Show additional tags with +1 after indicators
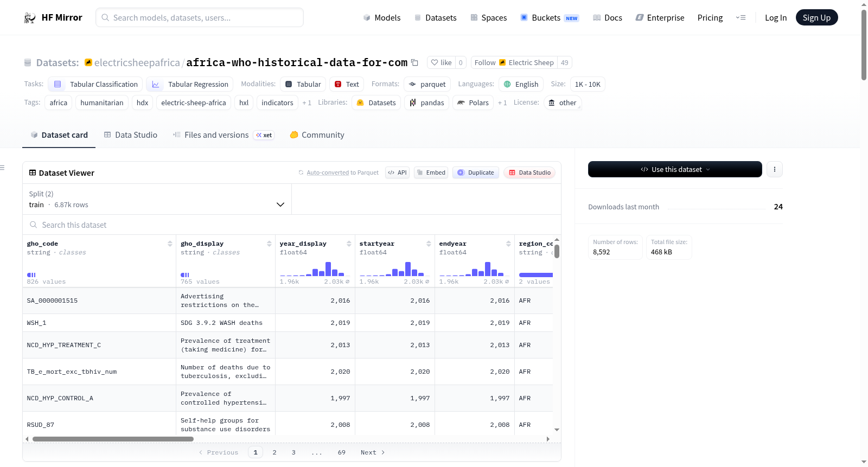Viewport: 868px width, 467px height. coord(307,103)
